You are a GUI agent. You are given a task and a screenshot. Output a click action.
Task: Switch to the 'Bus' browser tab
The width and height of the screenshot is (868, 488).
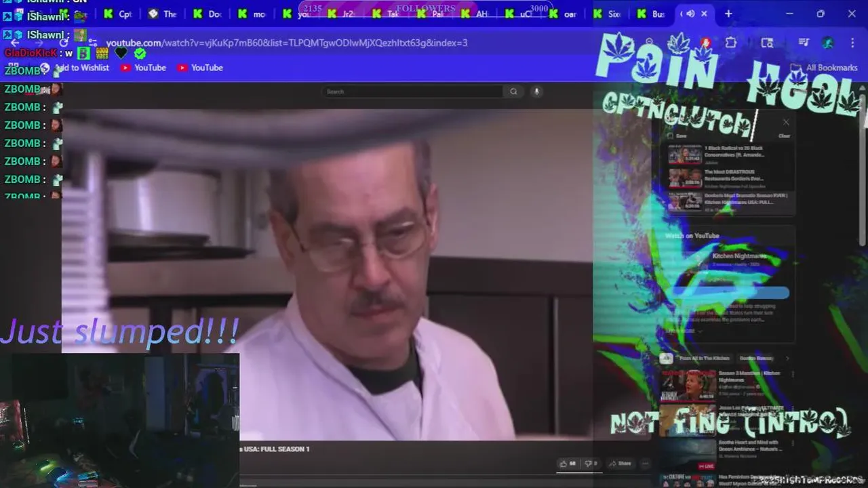(x=652, y=14)
